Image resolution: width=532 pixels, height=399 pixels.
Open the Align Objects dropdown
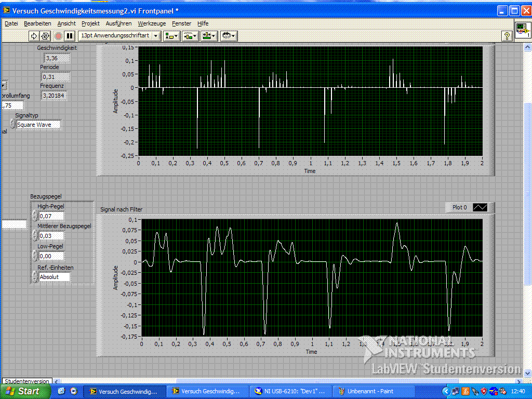(x=171, y=36)
